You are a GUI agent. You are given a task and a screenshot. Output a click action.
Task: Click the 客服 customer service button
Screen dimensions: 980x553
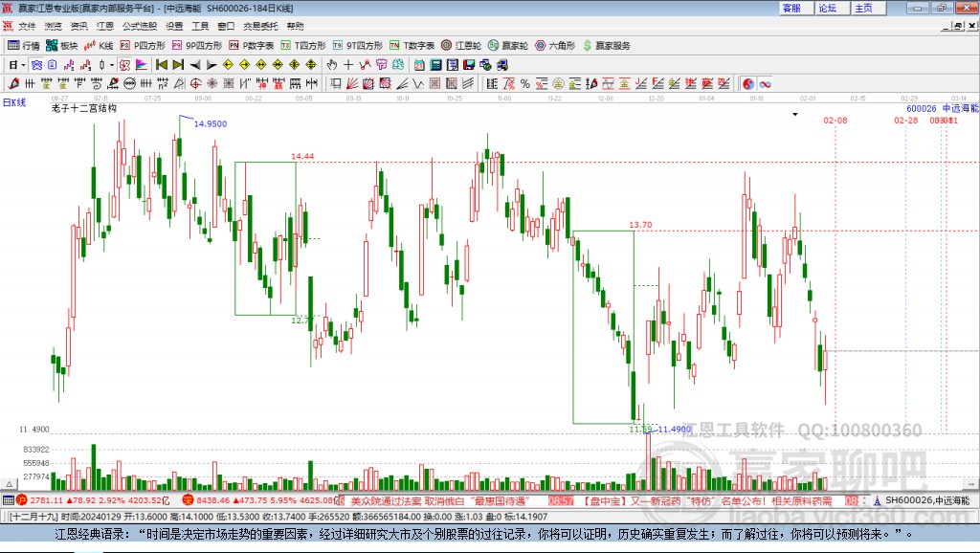pos(795,8)
